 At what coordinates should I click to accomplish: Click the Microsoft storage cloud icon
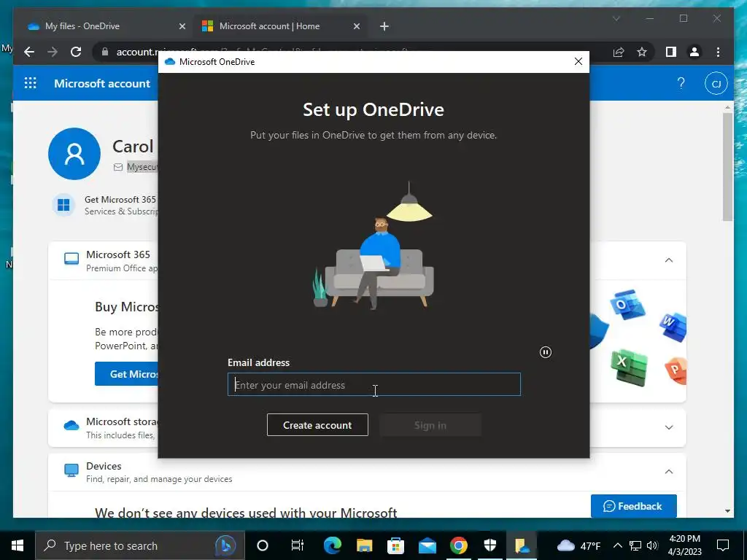tap(71, 425)
